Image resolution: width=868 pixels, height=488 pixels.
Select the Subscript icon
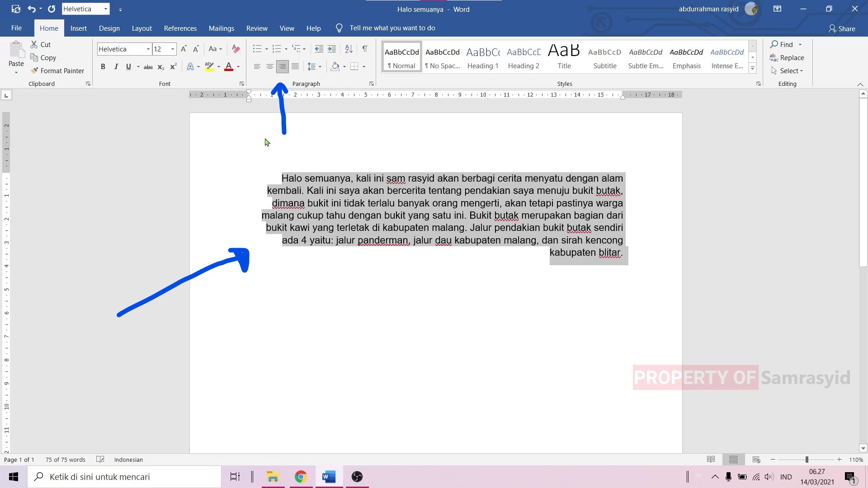coord(161,67)
